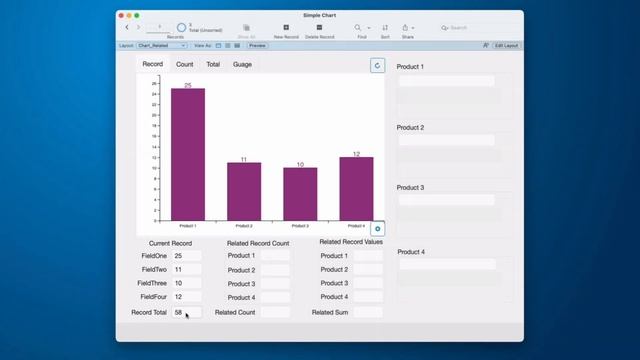Viewport: 640px width, 360px height.
Task: Click the Related Count field
Action: [275, 312]
